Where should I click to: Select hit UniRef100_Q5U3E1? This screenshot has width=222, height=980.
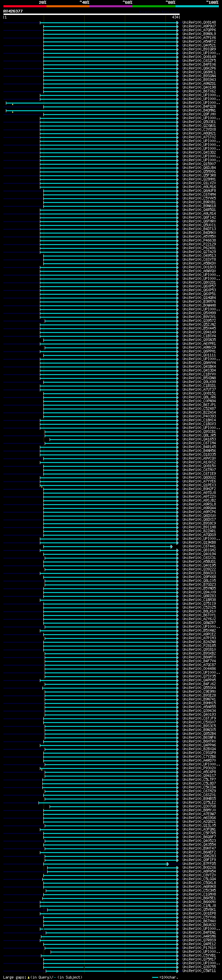click(199, 122)
